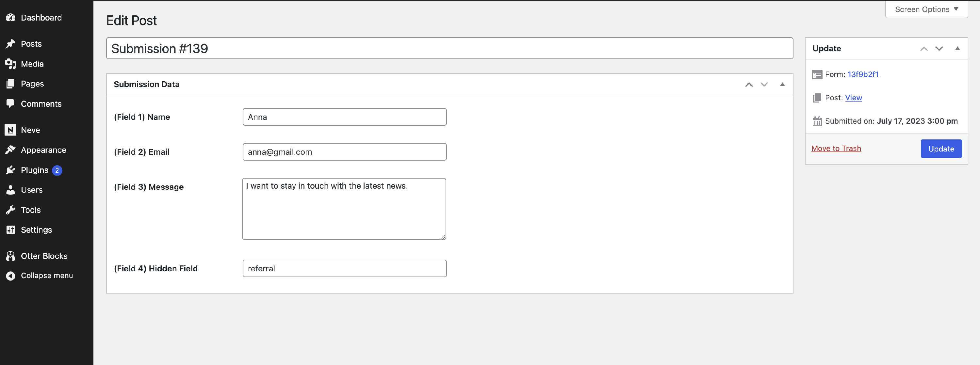This screenshot has width=980, height=365.
Task: Click the Collapse menu arrow icon
Action: 11,276
